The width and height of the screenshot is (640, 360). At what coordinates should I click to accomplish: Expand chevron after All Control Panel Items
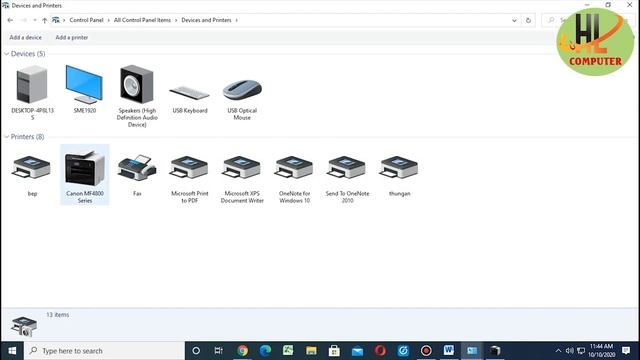(x=176, y=20)
